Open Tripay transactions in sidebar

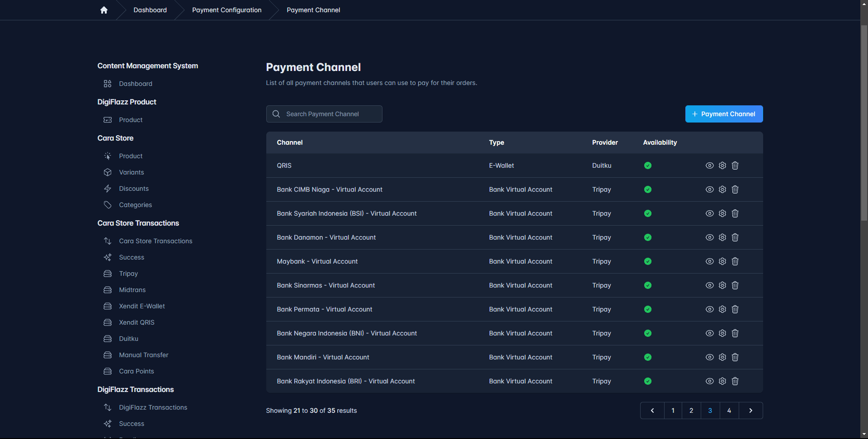click(128, 274)
